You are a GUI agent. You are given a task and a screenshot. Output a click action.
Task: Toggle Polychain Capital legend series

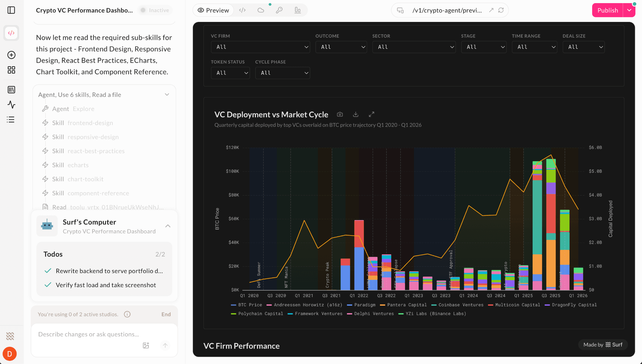point(257,314)
